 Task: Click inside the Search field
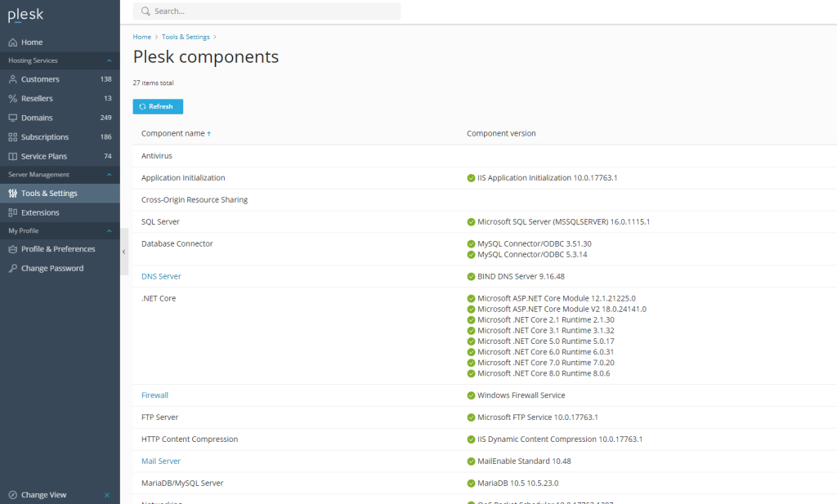(267, 11)
